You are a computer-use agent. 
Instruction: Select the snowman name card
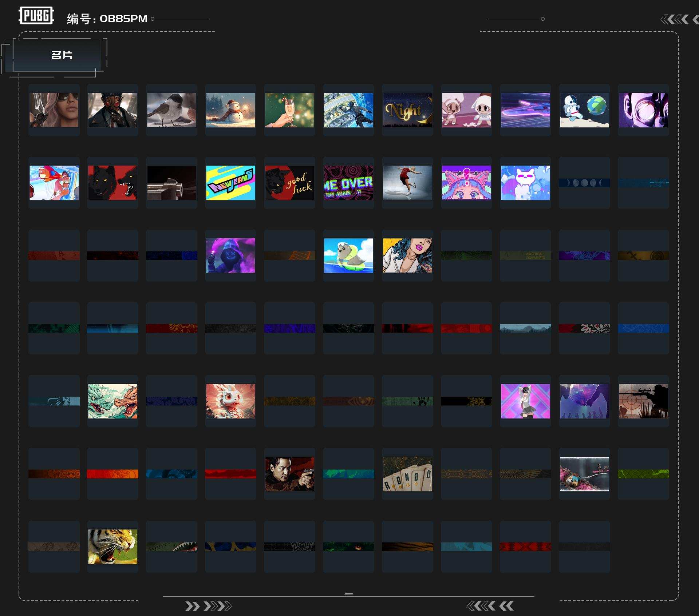pos(230,110)
